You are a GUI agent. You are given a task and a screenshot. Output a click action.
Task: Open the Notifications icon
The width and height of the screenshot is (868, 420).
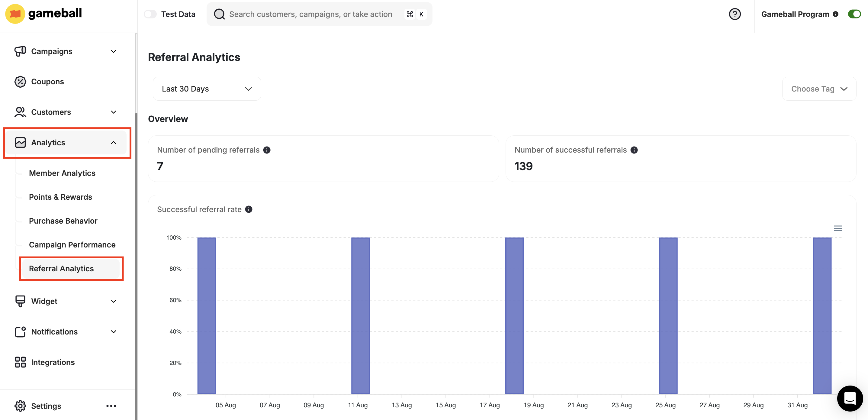pyautogui.click(x=20, y=331)
